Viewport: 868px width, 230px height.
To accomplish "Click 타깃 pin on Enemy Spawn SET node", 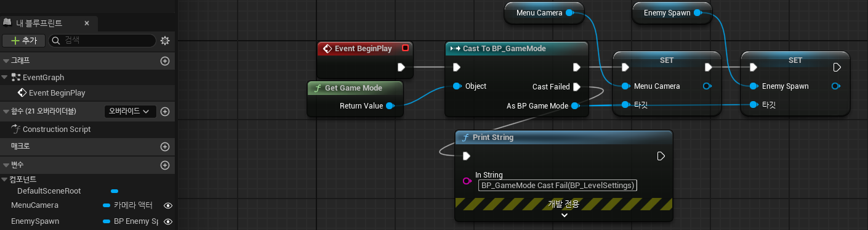I will point(753,104).
